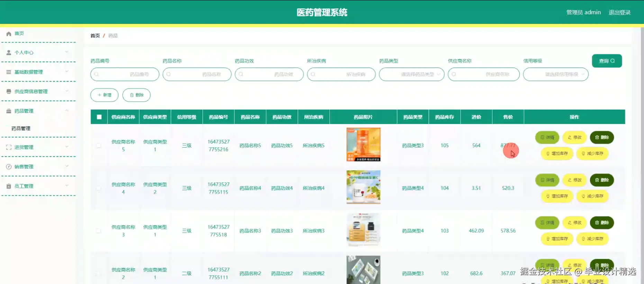This screenshot has height=284, width=644.
Task: Click 增加库存 for 药品名称3
Action: click(x=557, y=239)
